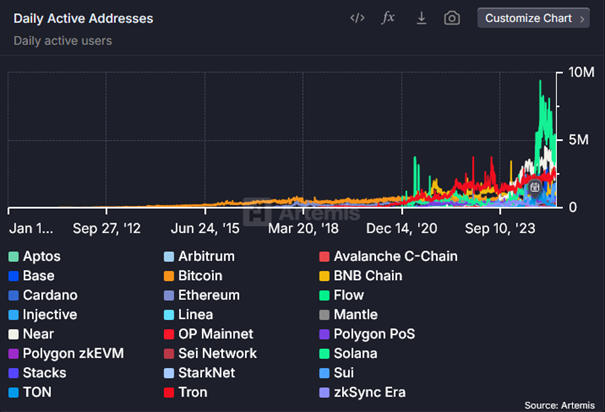Open the Customize Chart button
This screenshot has height=412, width=605.
point(533,18)
